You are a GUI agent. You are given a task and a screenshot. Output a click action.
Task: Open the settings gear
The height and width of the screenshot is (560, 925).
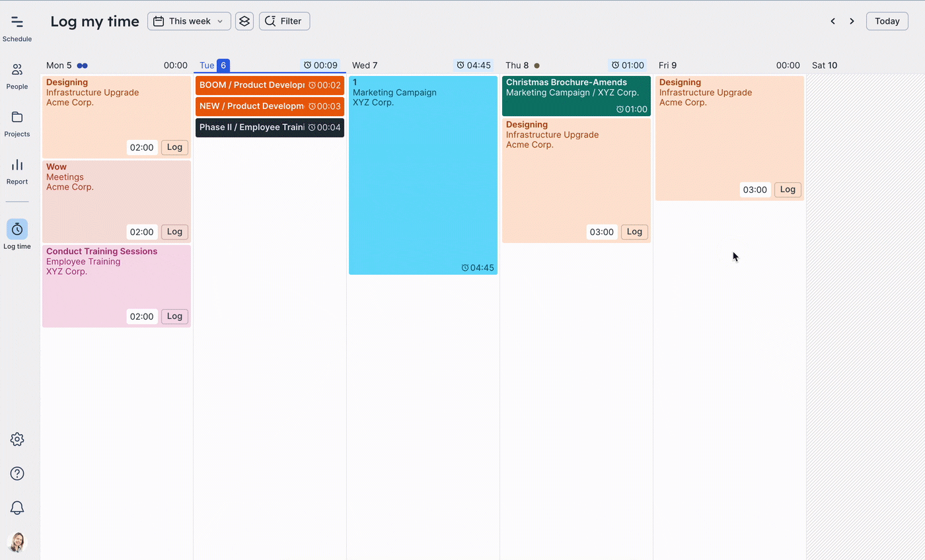[17, 439]
